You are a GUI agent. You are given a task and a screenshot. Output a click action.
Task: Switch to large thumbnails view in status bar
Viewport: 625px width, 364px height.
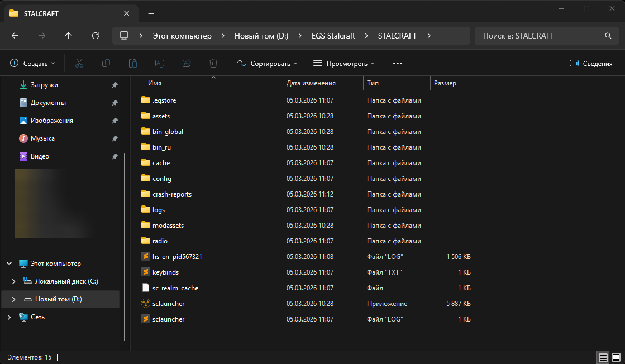tap(615, 357)
